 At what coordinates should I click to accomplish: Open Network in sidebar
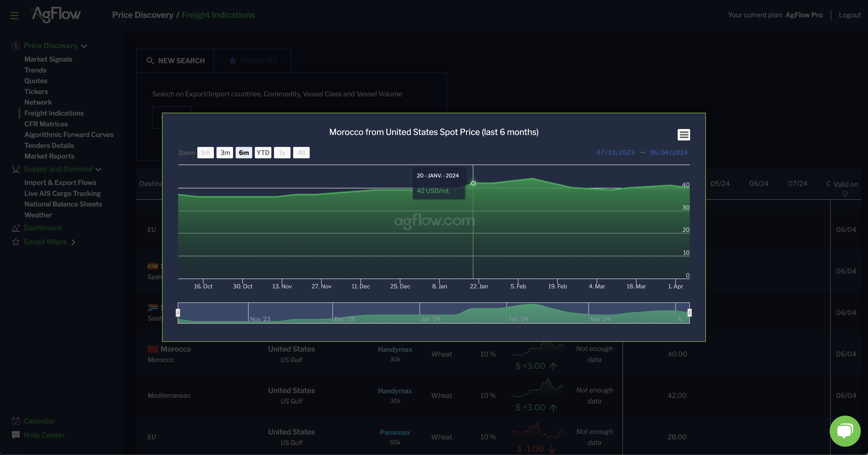[x=38, y=102]
